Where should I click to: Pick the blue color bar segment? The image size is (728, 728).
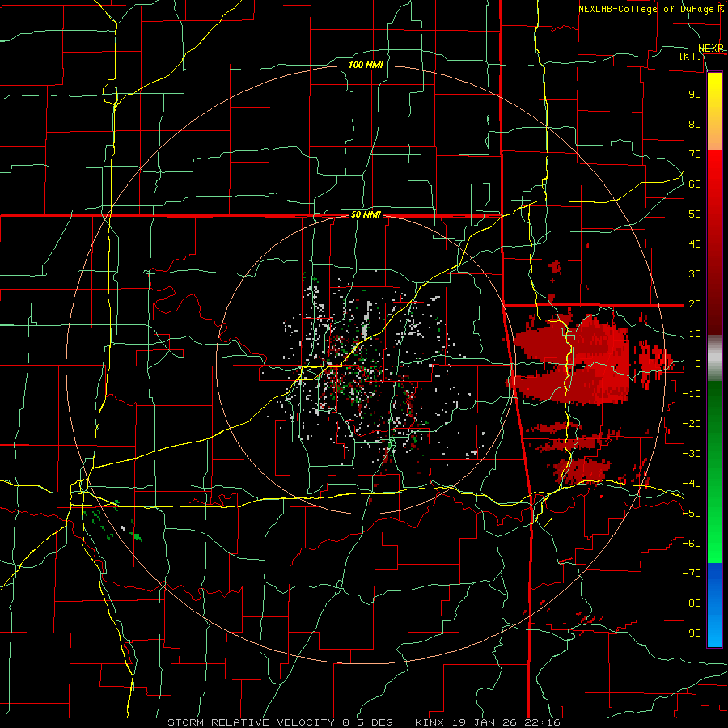point(714,605)
